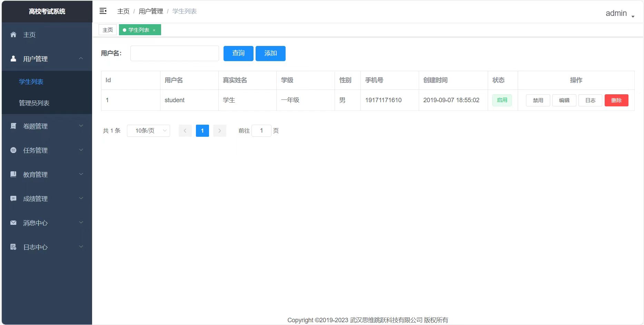Click the home icon beside 主页
Screen dimensions: 644x325
[x=13, y=35]
